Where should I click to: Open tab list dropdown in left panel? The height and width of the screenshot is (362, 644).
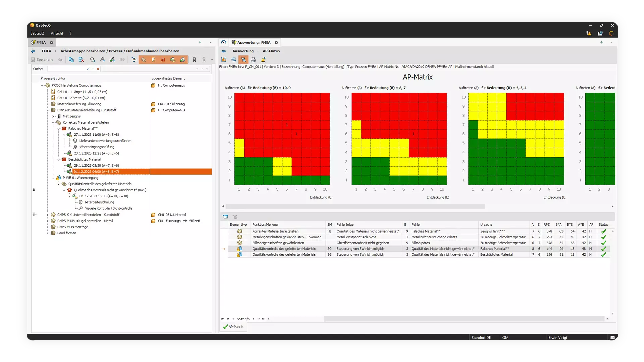click(210, 42)
